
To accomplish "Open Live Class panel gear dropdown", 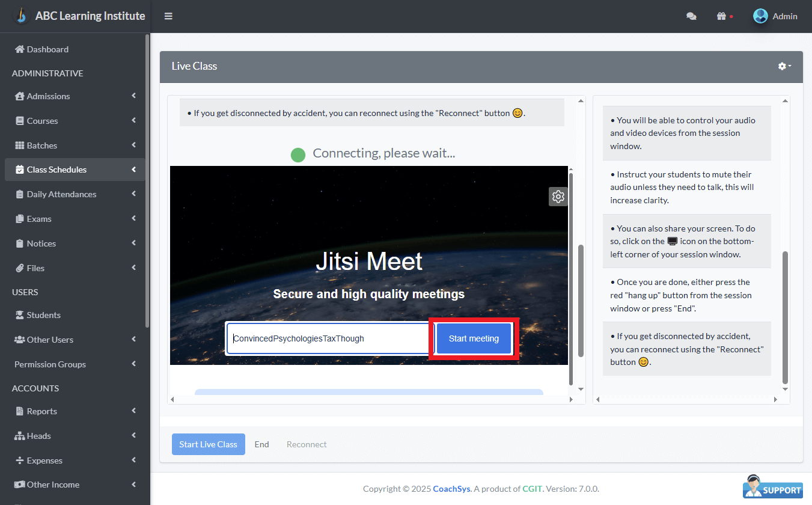I will 784,66.
